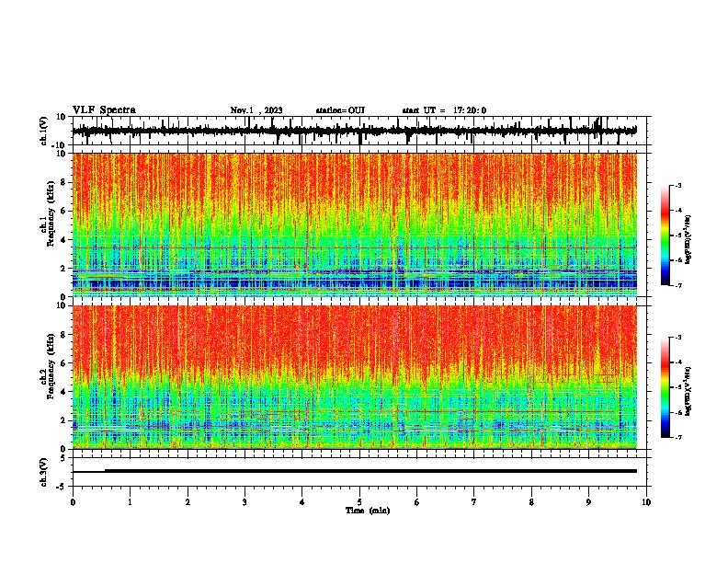728x563 pixels.
Task: Click inside the ch.2 spectrogram panel
Action: click(x=354, y=377)
